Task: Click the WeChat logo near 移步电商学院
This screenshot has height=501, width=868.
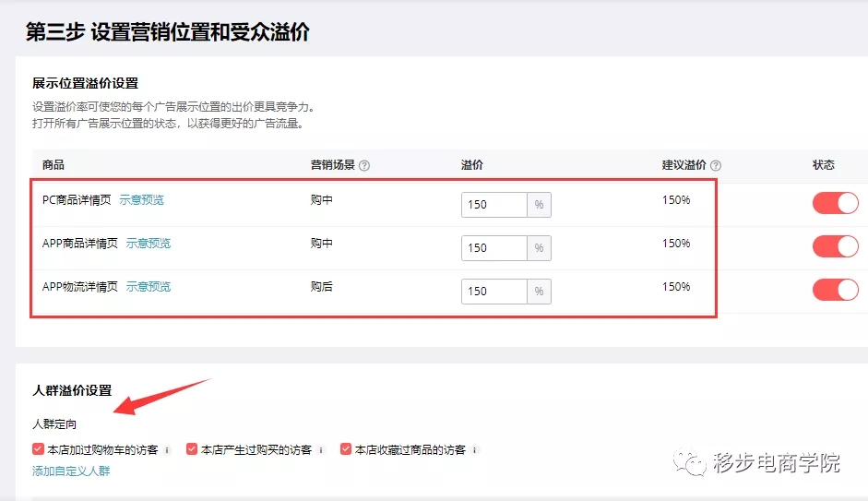Action: 690,462
